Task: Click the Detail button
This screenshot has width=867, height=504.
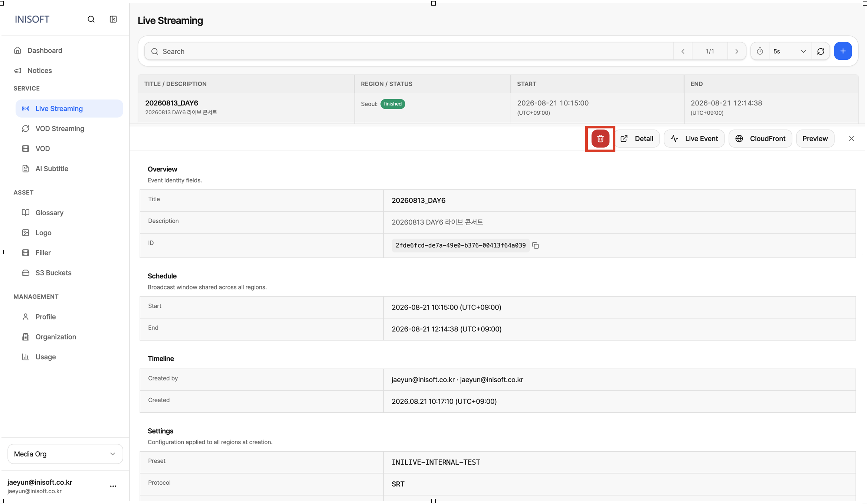Action: (637, 138)
